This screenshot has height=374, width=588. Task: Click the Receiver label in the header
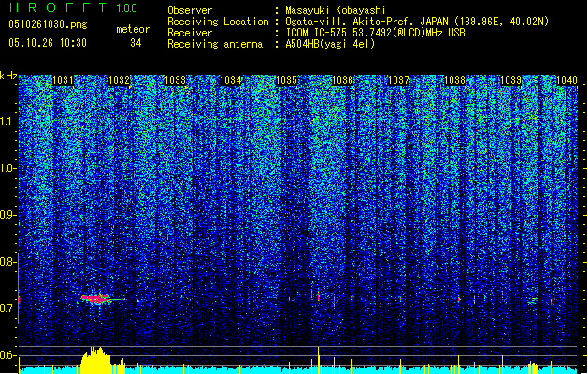coord(190,33)
